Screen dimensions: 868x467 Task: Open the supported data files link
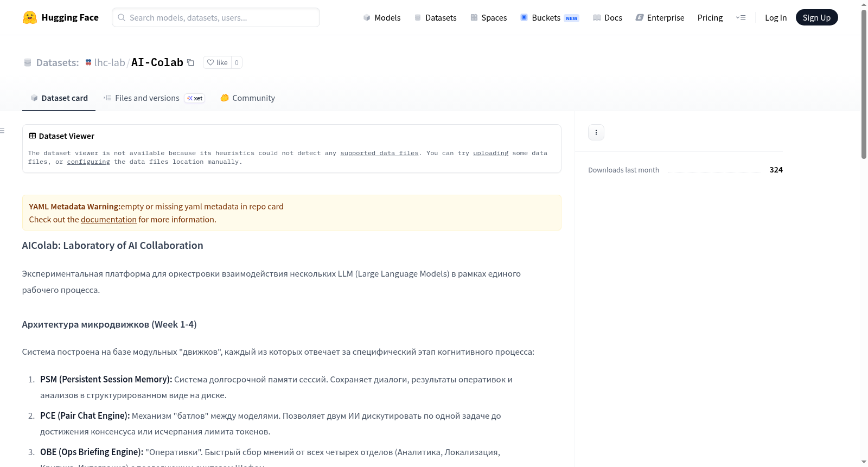(x=379, y=153)
